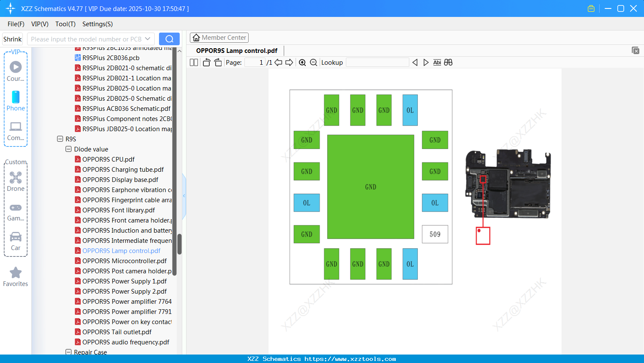Click the yellow VIP bag icon in title bar
This screenshot has height=363, width=644.
coord(591,8)
